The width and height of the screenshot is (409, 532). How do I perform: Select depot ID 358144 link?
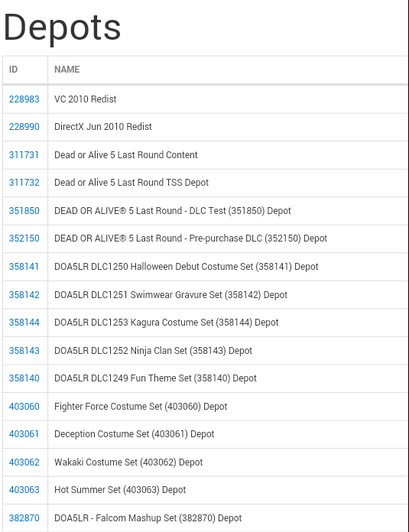point(24,323)
